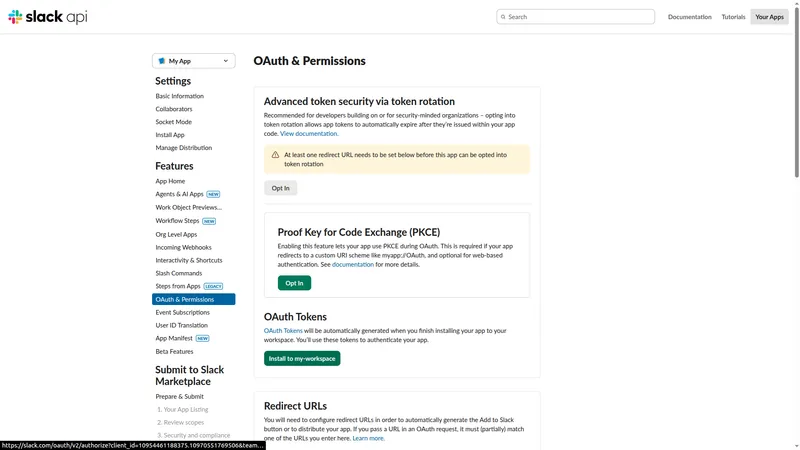Click the NEW badge beside App Manifest
The image size is (800, 450).
(x=203, y=339)
